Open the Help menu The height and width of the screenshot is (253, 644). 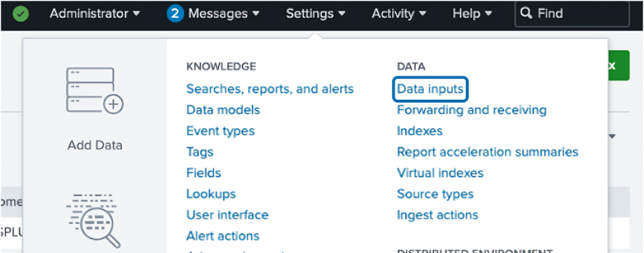click(x=472, y=14)
